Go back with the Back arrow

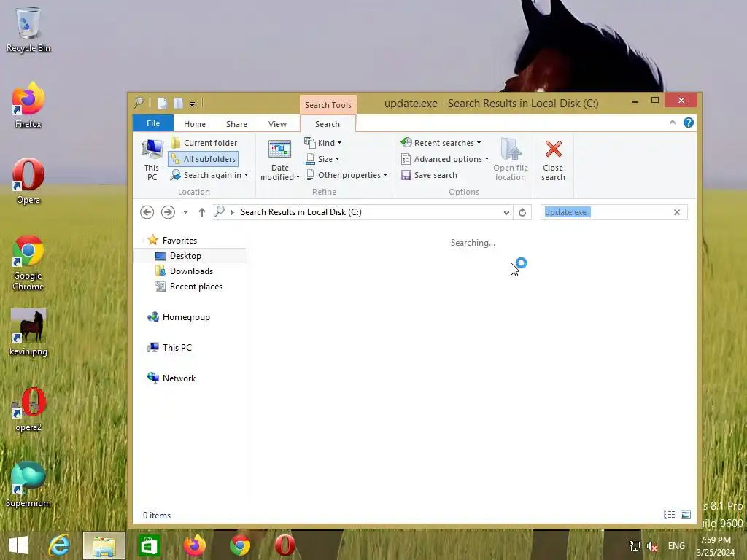click(x=147, y=212)
